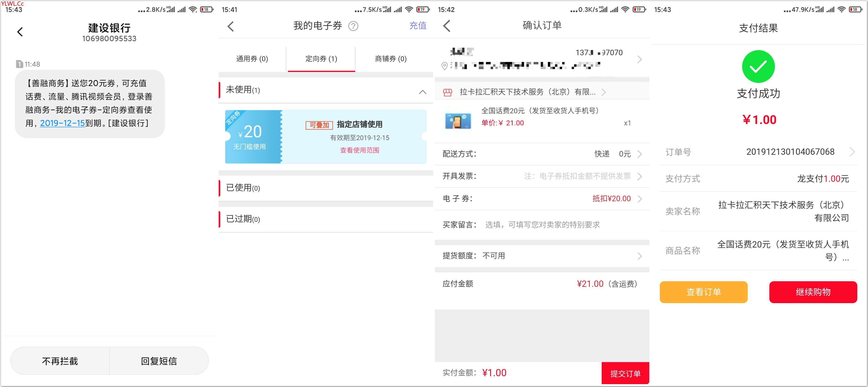Tap battery icon in 我的电子券 status bar
The height and width of the screenshot is (387, 868).
pyautogui.click(x=423, y=10)
